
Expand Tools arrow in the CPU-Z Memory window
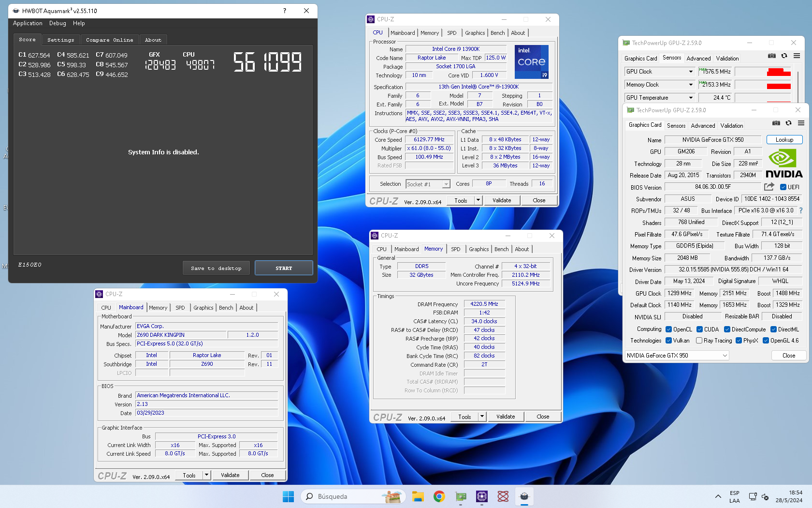pyautogui.click(x=482, y=417)
